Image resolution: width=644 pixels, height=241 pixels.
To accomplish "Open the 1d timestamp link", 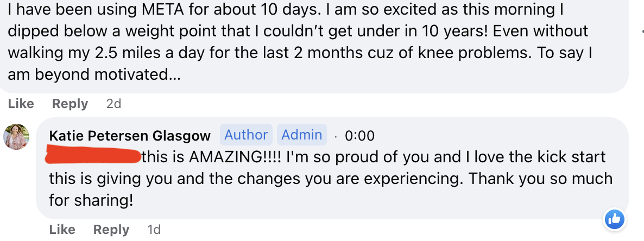I will click(x=154, y=230).
